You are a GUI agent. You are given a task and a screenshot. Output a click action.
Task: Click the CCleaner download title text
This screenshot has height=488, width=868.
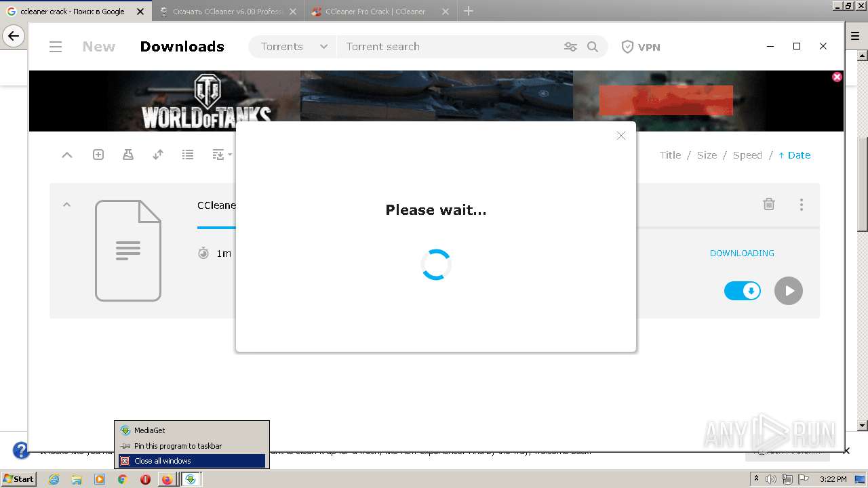pos(216,205)
